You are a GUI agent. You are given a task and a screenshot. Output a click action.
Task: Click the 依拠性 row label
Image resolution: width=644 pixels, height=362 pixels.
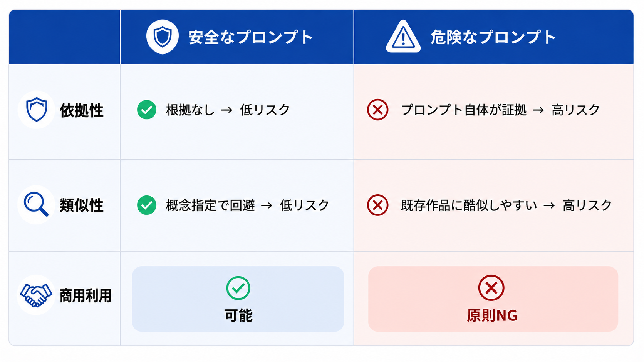[82, 110]
